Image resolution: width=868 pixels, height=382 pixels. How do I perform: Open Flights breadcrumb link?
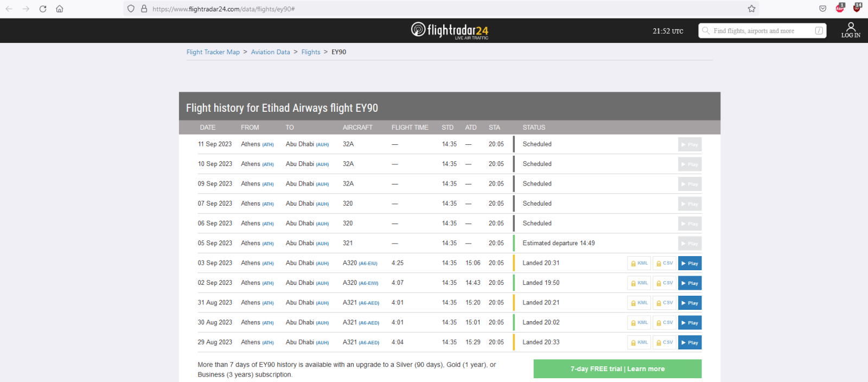[311, 52]
